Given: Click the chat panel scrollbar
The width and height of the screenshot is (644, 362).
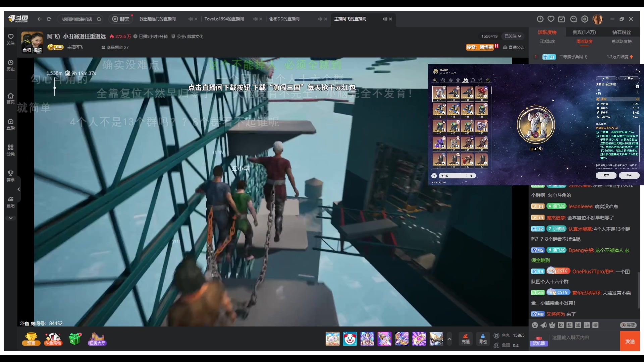Looking at the screenshot, I should pos(638,290).
